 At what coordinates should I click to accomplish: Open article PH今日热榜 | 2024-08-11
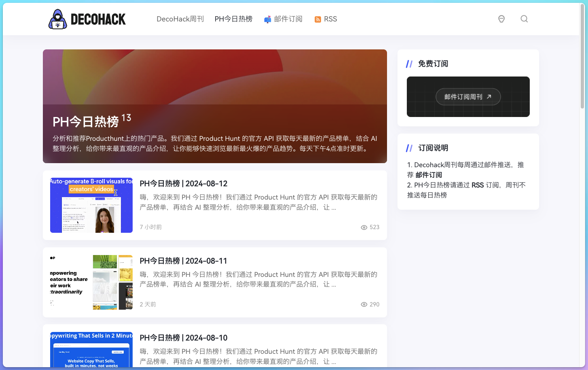184,261
